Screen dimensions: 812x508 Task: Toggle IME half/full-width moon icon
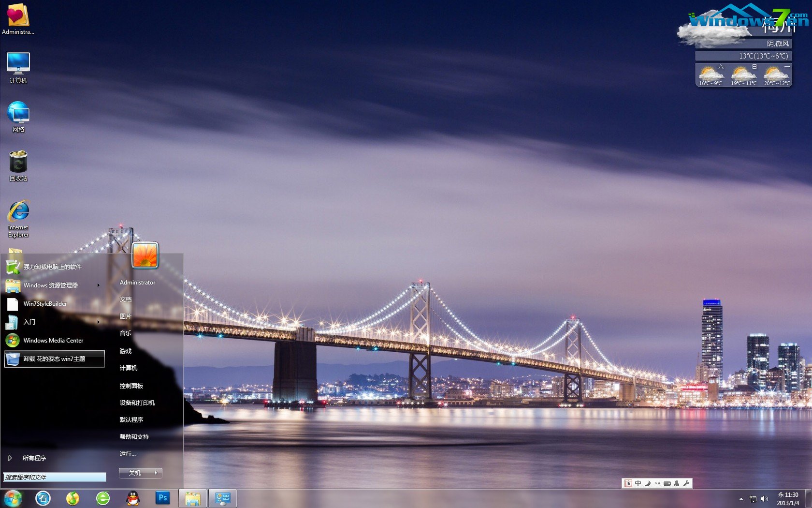(x=648, y=483)
